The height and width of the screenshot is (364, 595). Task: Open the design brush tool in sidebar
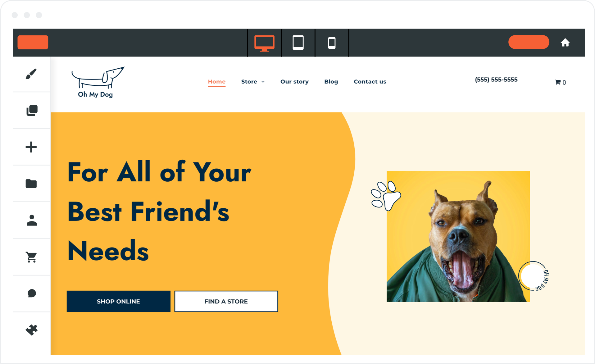pyautogui.click(x=31, y=74)
